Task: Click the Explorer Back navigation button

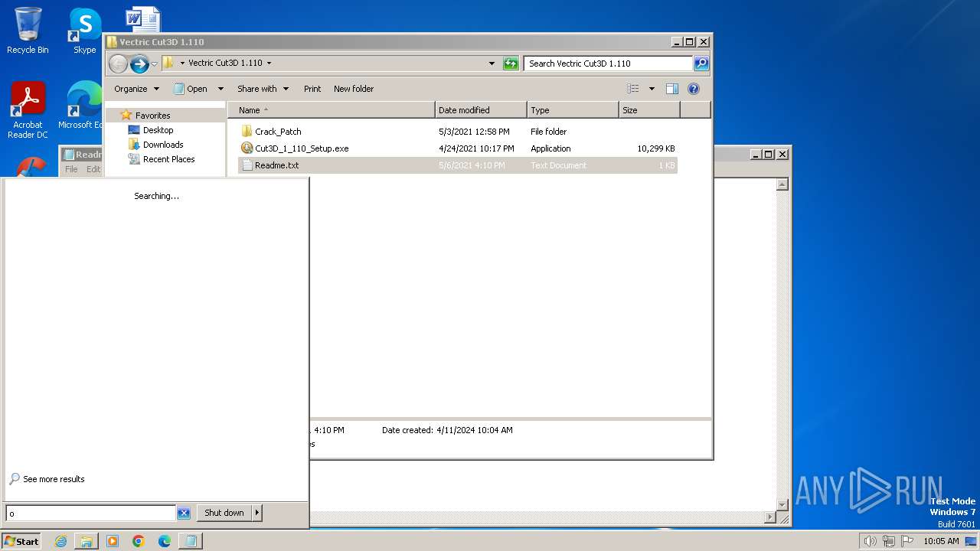Action: pos(118,64)
